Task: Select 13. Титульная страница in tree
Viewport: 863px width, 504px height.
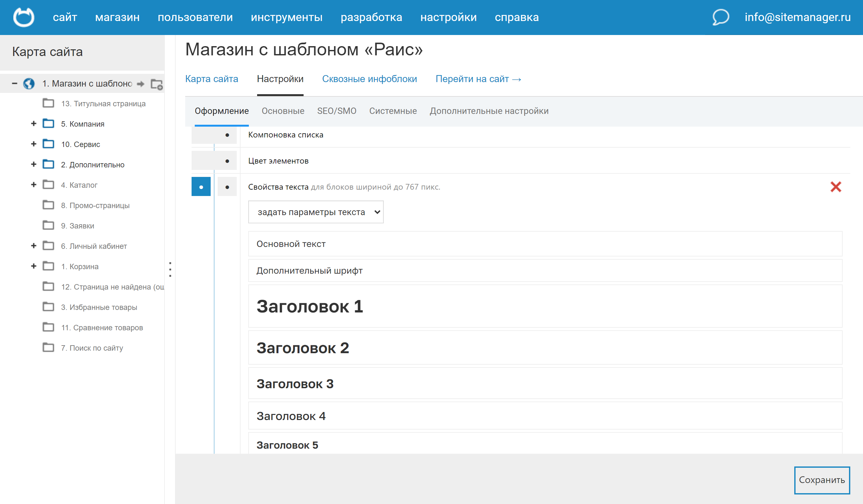Action: point(103,104)
